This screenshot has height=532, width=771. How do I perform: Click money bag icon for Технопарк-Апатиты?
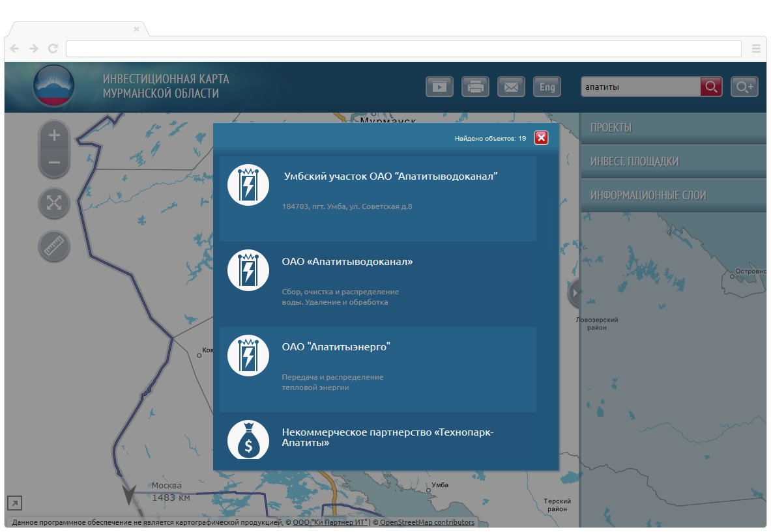pos(248,440)
